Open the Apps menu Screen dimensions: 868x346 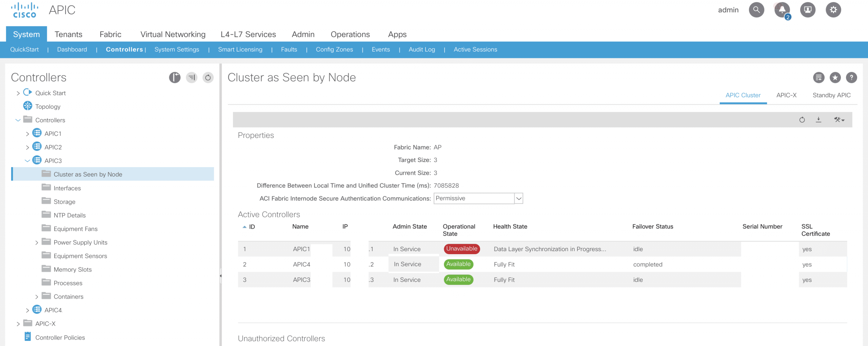pyautogui.click(x=397, y=34)
